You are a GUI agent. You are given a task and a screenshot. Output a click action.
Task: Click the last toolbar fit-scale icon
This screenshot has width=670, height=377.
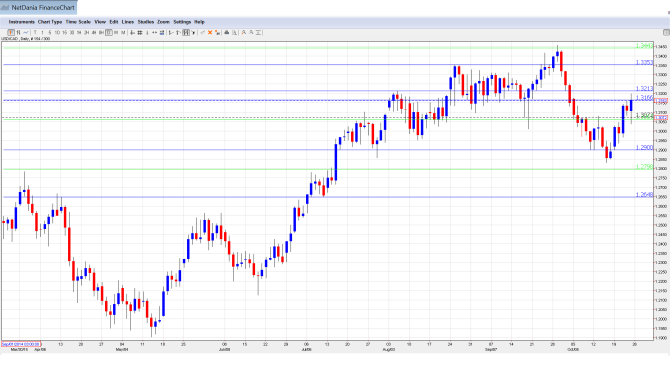259,32
